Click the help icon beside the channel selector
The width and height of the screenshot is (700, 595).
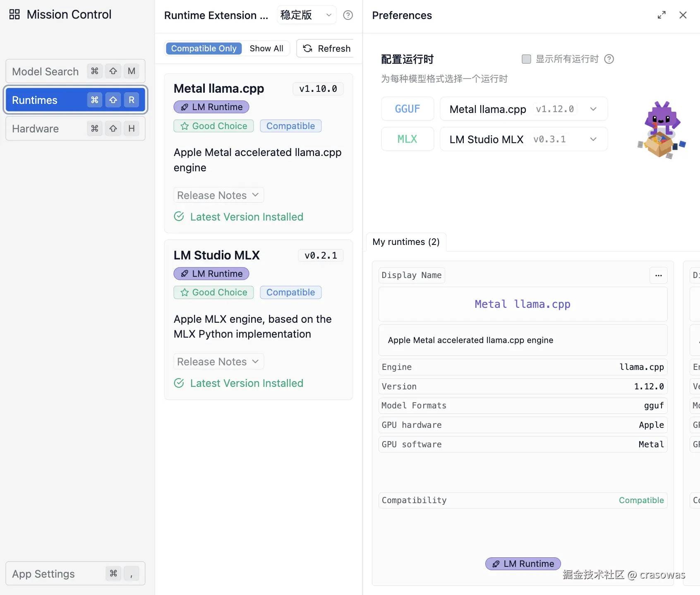pos(348,15)
